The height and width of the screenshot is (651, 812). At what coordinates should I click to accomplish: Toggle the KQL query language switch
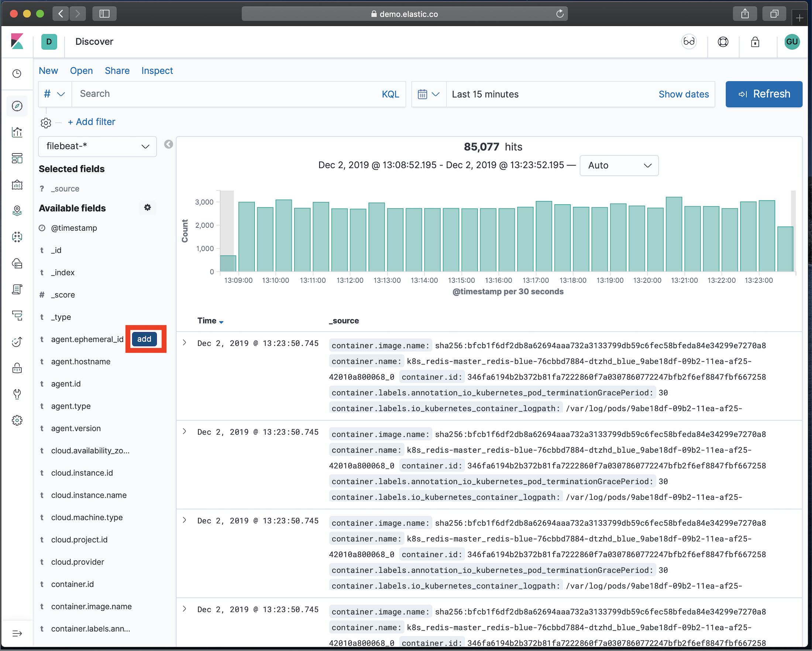pyautogui.click(x=390, y=94)
